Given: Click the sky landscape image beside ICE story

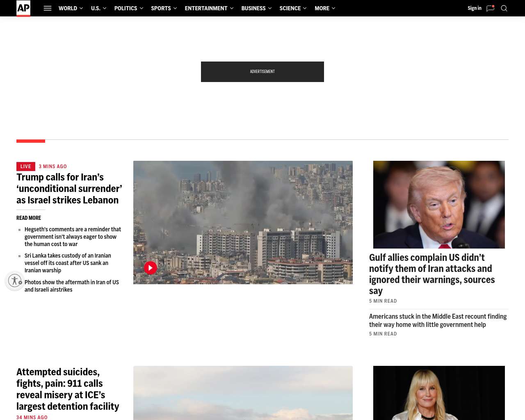Looking at the screenshot, I should (243, 393).
